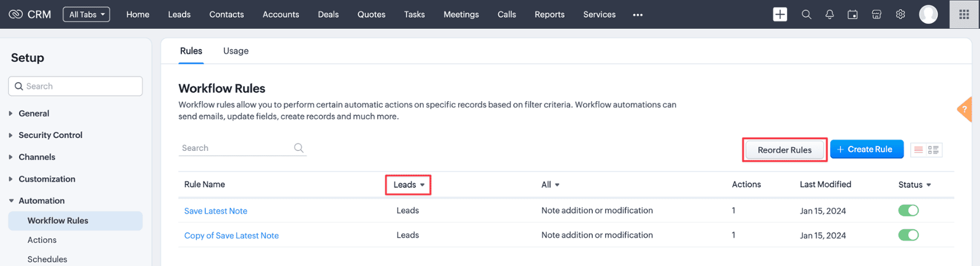Viewport: 980px width, 266px height.
Task: Switch to detailed list view icon
Action: coord(933,150)
